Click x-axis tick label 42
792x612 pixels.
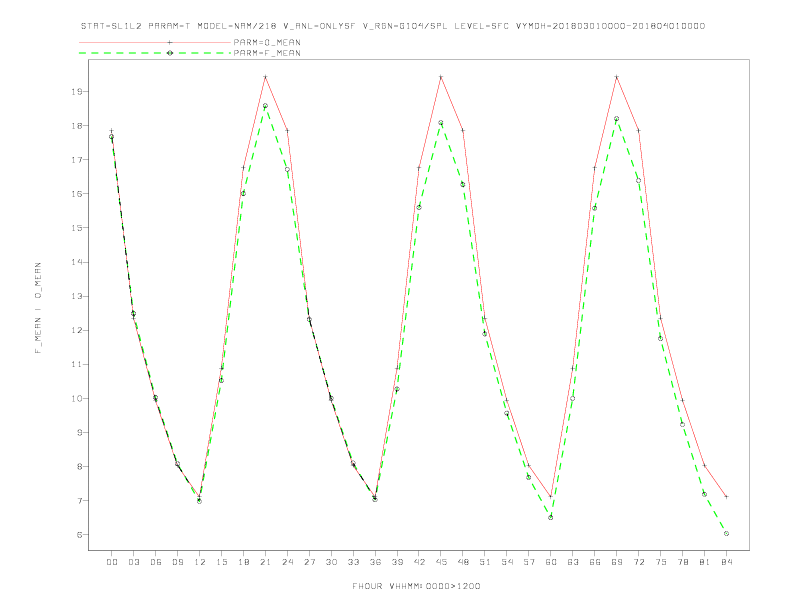click(419, 562)
